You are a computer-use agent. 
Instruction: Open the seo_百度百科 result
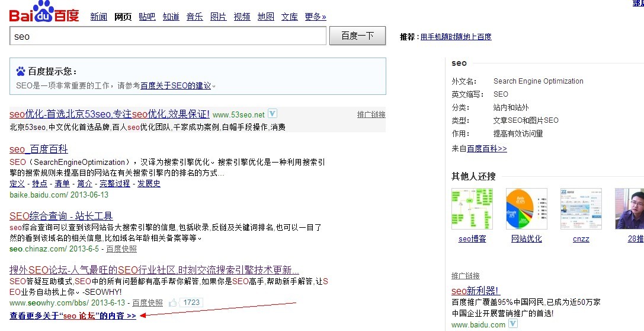39,149
